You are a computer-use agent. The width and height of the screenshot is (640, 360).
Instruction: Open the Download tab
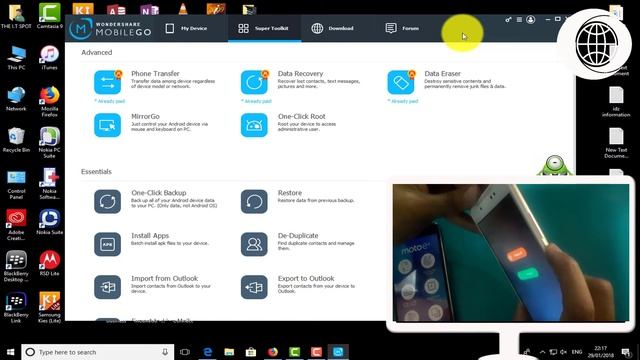pos(332,28)
